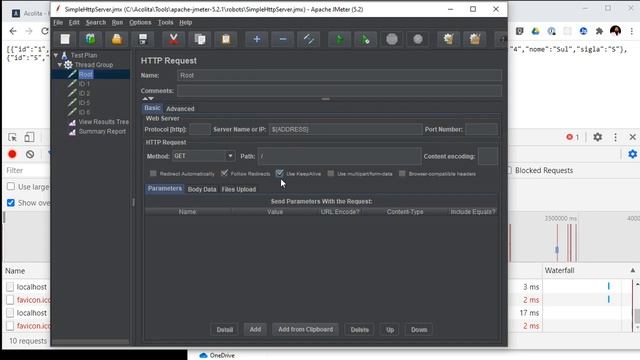
Task: Click the browser extensions puzzle icon
Action: click(x=599, y=31)
